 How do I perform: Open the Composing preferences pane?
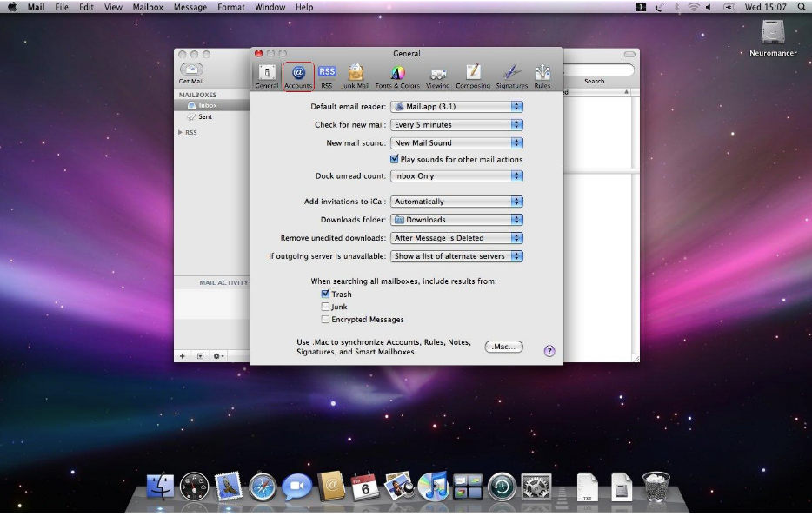(473, 76)
